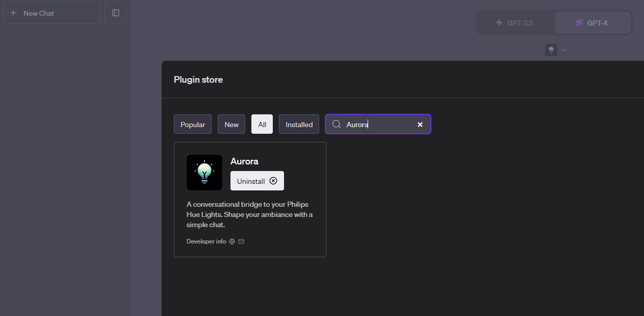Click the 'Developer info' label

click(x=206, y=241)
